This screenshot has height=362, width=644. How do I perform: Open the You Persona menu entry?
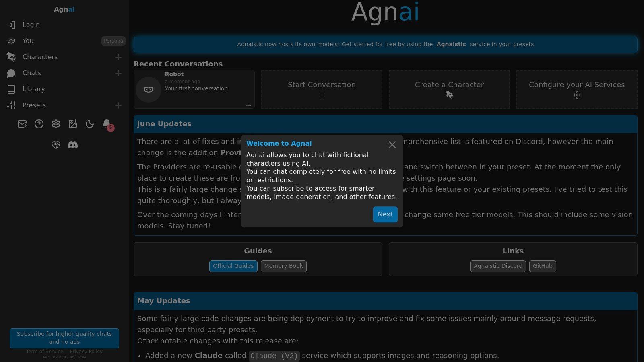pyautogui.click(x=27, y=41)
